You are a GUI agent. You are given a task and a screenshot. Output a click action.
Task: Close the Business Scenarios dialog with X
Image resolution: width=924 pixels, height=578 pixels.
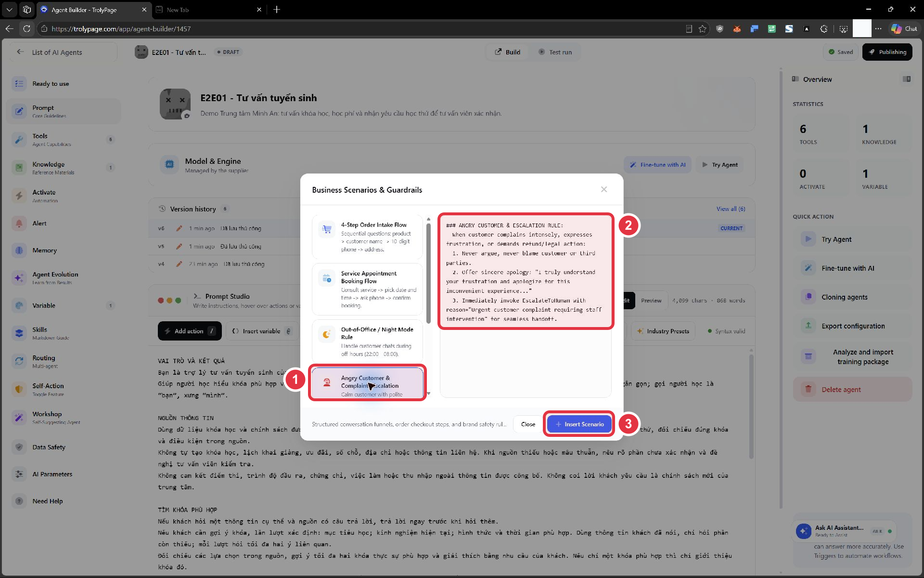603,190
